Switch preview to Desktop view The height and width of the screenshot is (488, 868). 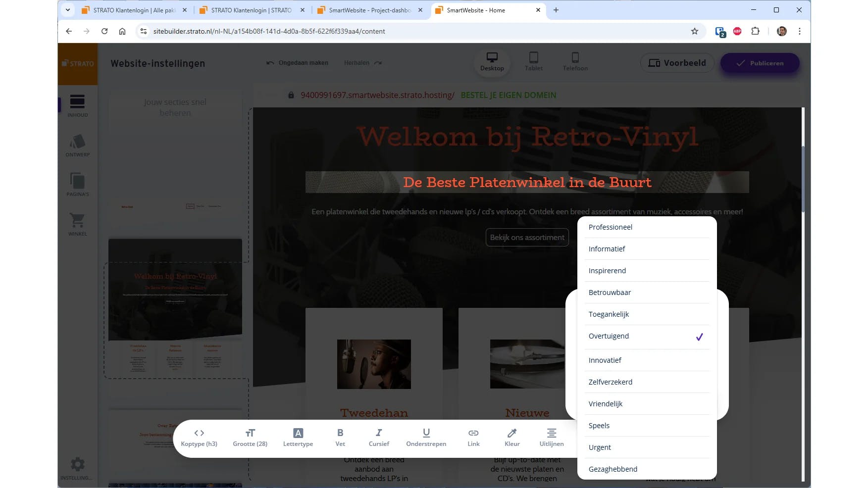[x=492, y=62]
